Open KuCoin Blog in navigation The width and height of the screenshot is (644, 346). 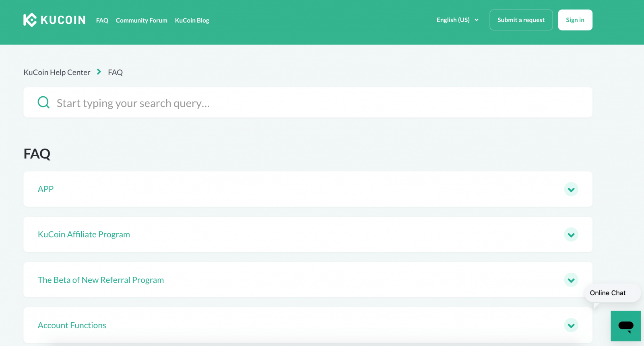[x=192, y=21]
